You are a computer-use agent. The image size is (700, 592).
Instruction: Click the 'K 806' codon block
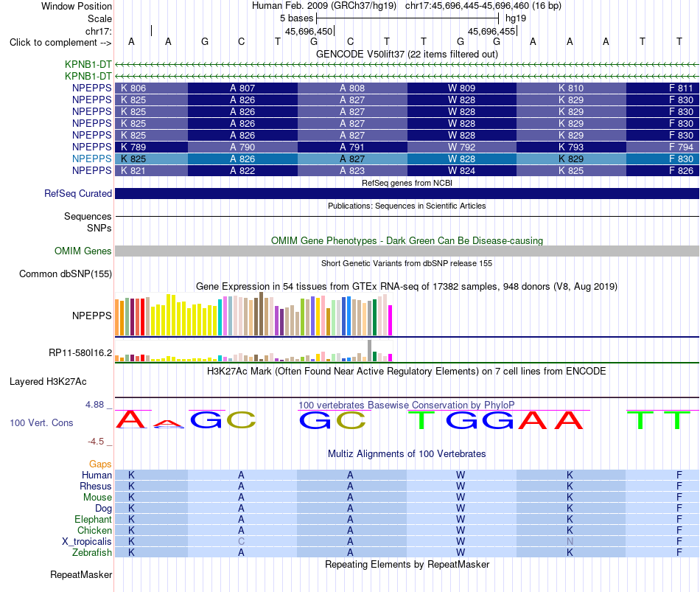pyautogui.click(x=151, y=88)
